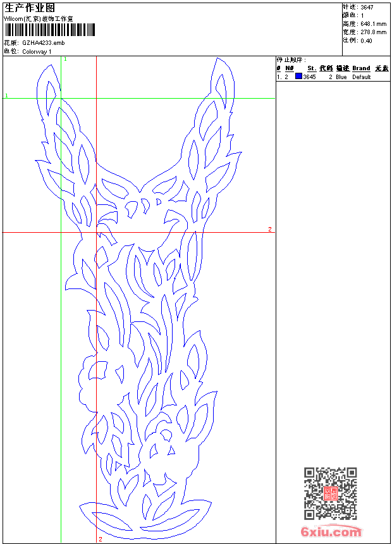The height and width of the screenshot is (544, 392).
Task: Click the N# column header
Action: click(x=290, y=68)
